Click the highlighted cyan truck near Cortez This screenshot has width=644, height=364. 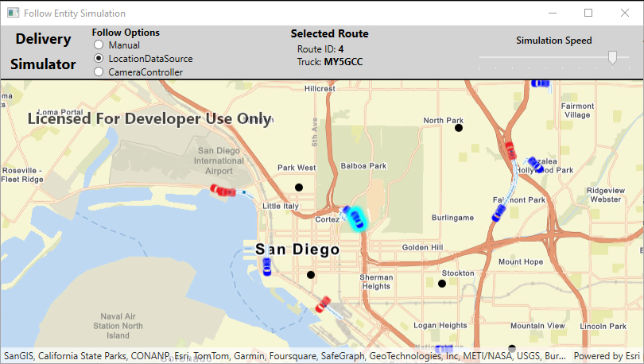(x=356, y=219)
